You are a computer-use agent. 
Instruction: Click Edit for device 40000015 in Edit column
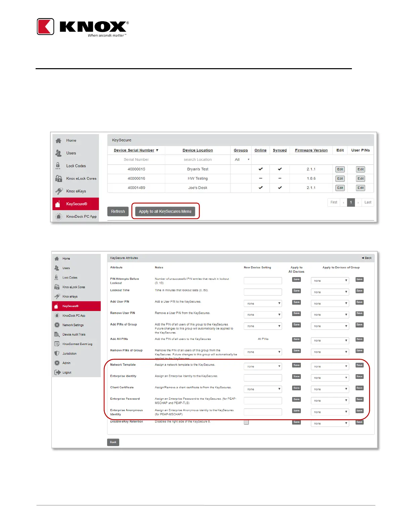(x=340, y=169)
